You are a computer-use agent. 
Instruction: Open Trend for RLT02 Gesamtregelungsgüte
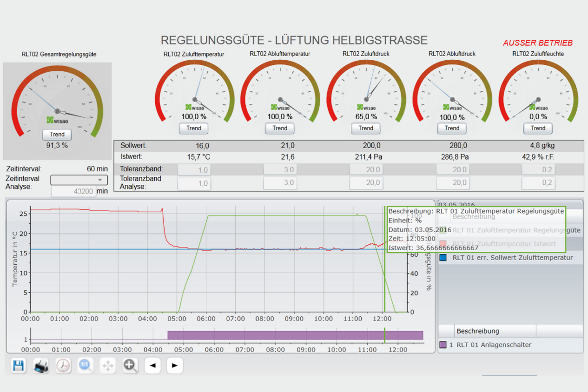(x=57, y=134)
